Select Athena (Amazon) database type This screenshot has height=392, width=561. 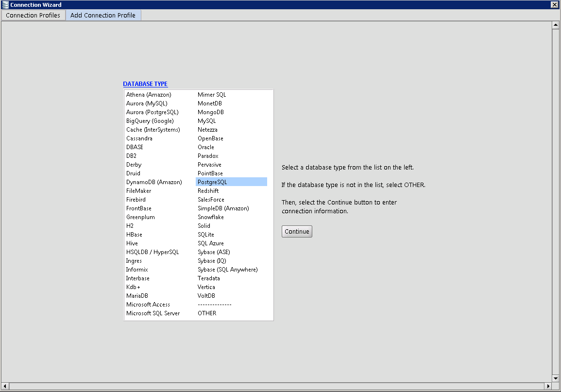[149, 95]
